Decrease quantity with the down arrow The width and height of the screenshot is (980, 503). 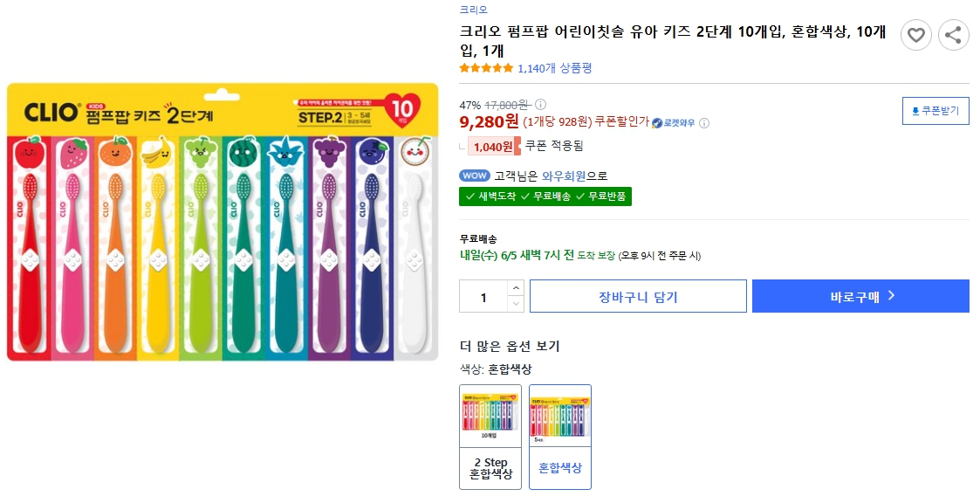point(516,304)
